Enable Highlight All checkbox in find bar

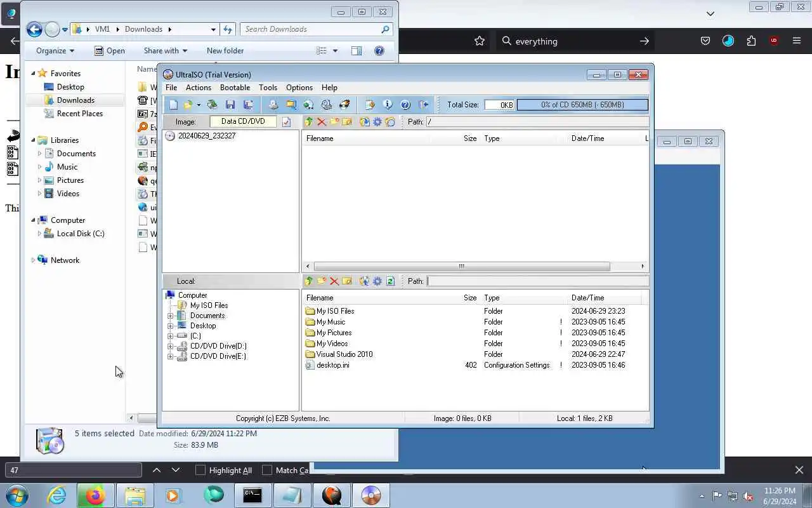pos(200,470)
